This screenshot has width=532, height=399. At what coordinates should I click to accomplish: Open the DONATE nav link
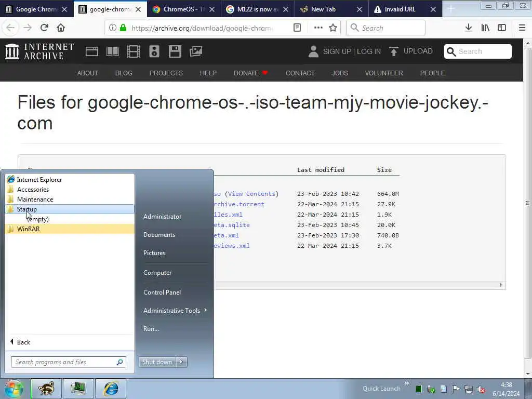click(250, 73)
